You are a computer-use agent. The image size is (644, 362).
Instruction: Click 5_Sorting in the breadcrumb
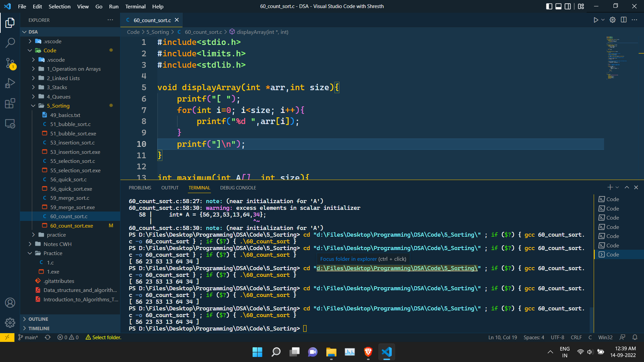[158, 32]
